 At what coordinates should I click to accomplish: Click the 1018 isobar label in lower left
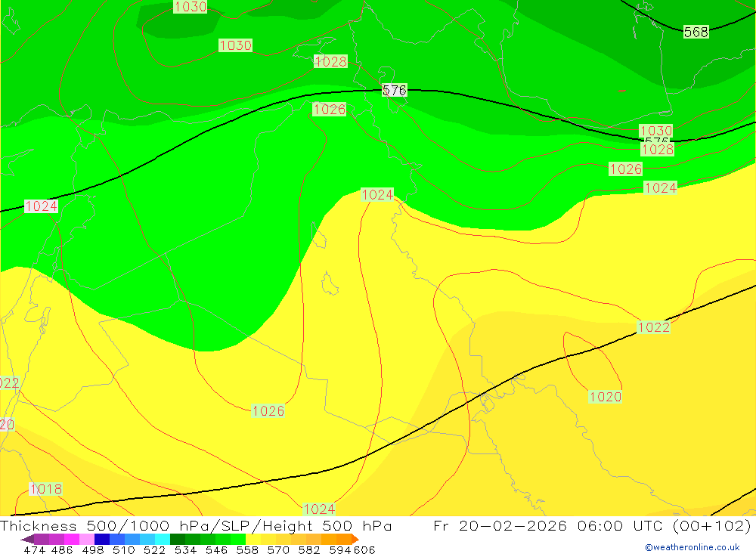coord(46,489)
